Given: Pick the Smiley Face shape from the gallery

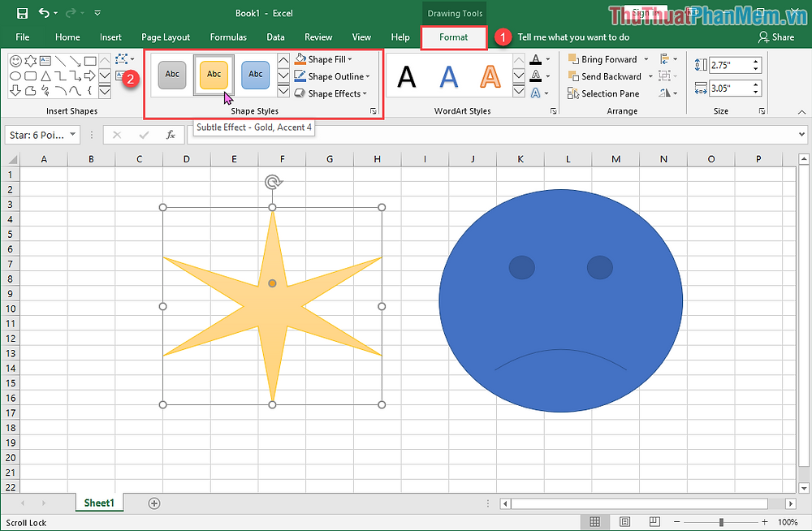Looking at the screenshot, I should (16, 61).
